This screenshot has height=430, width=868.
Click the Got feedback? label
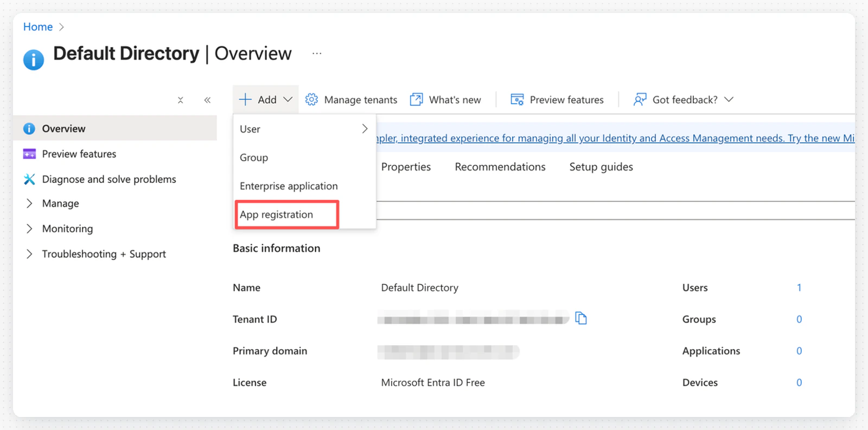tap(685, 100)
